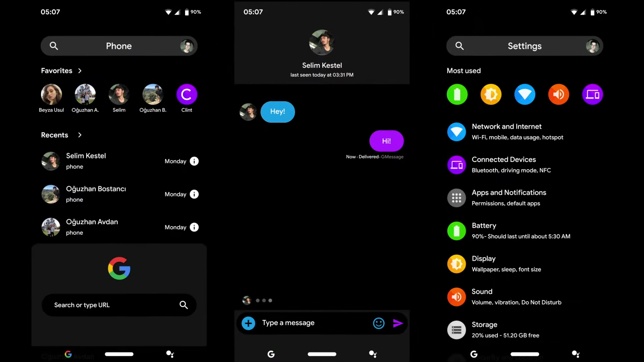This screenshot has height=362, width=644.
Task: Tap the profile avatar in Settings search bar
Action: pyautogui.click(x=593, y=46)
